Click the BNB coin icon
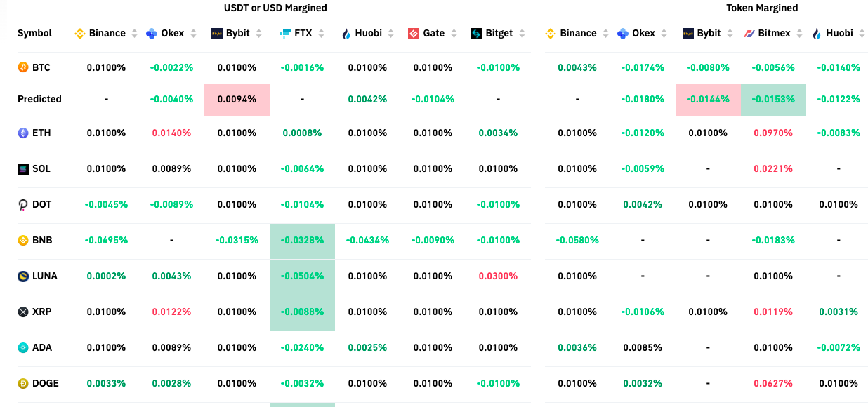The image size is (868, 407). coord(23,240)
